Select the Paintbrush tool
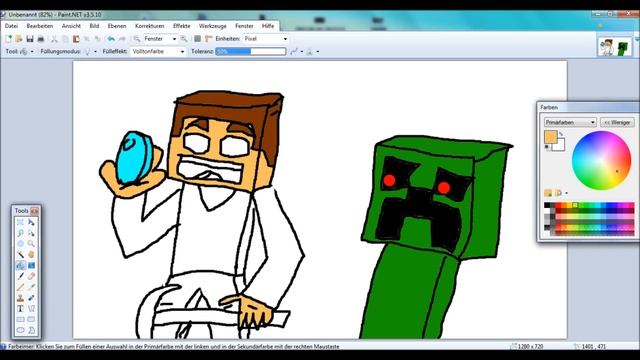Screen dimensions: 640x360 (20, 276)
